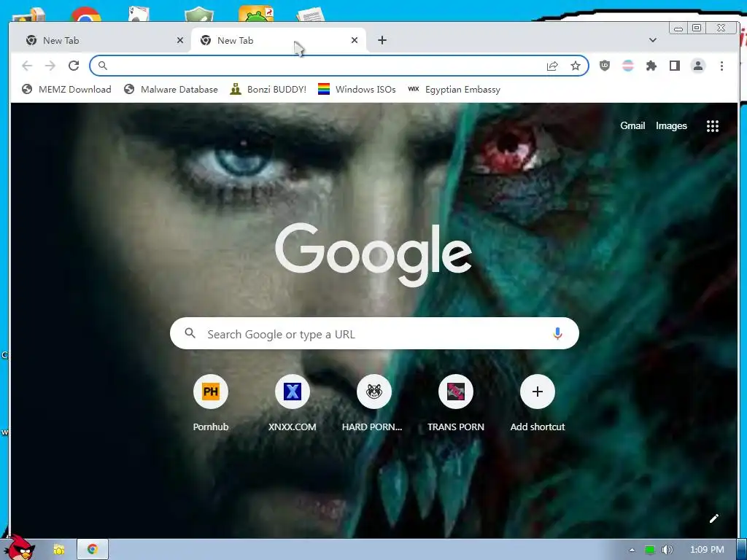Switch to the first New Tab
Viewport: 747px width, 560px height.
click(x=100, y=41)
